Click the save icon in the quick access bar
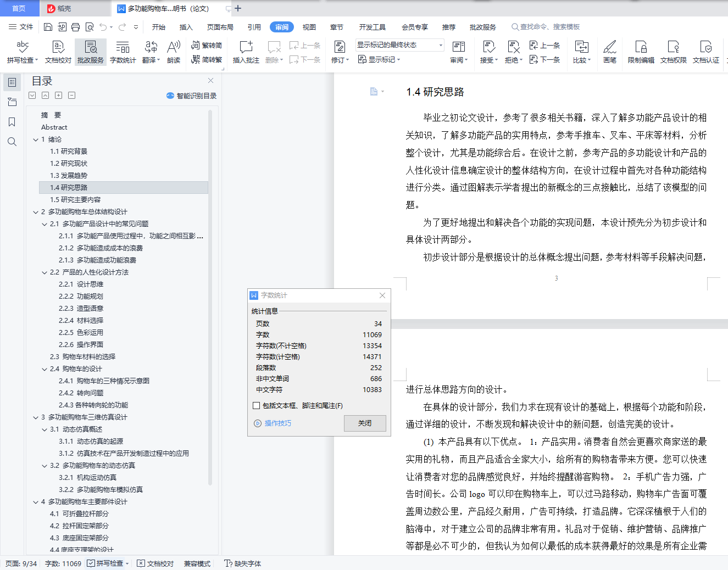 tap(48, 27)
